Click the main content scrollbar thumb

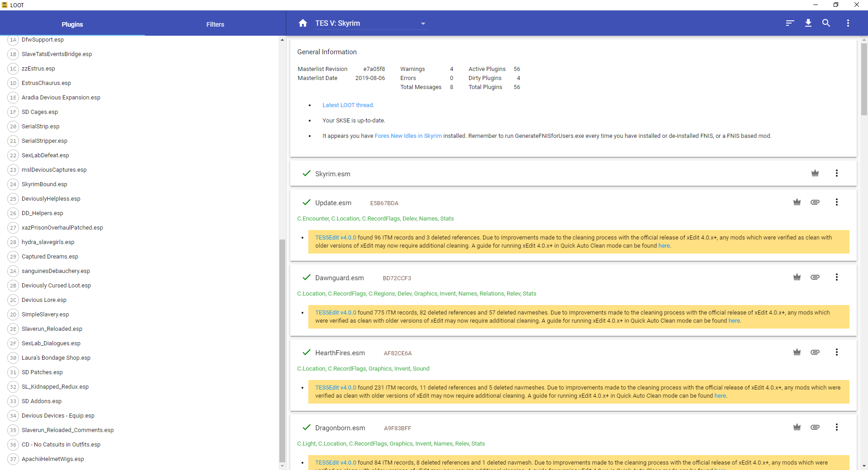click(x=864, y=79)
